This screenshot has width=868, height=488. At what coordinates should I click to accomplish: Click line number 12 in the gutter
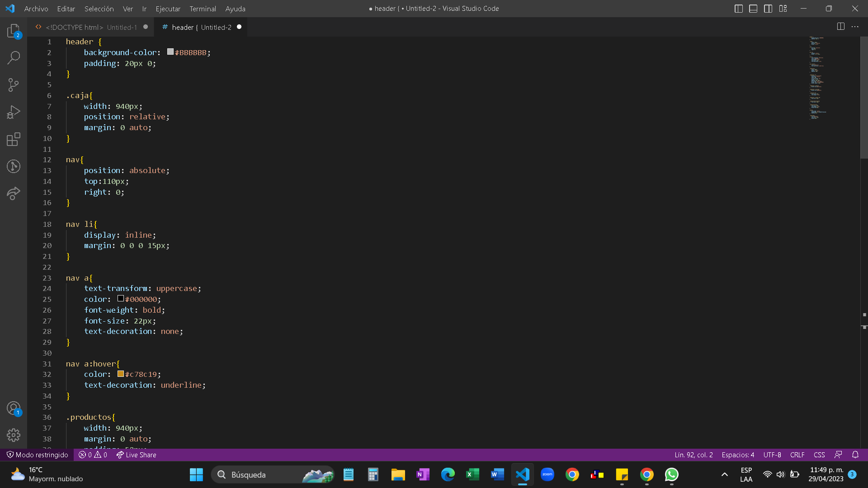click(47, 160)
